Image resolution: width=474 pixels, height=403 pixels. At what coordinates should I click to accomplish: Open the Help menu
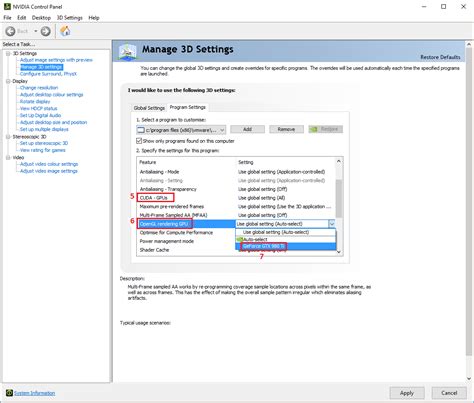94,18
